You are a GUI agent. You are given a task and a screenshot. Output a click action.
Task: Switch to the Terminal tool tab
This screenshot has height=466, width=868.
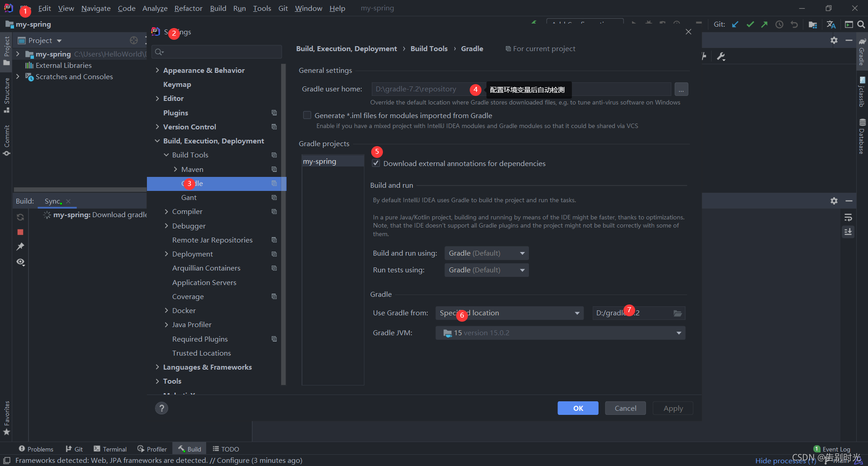110,449
